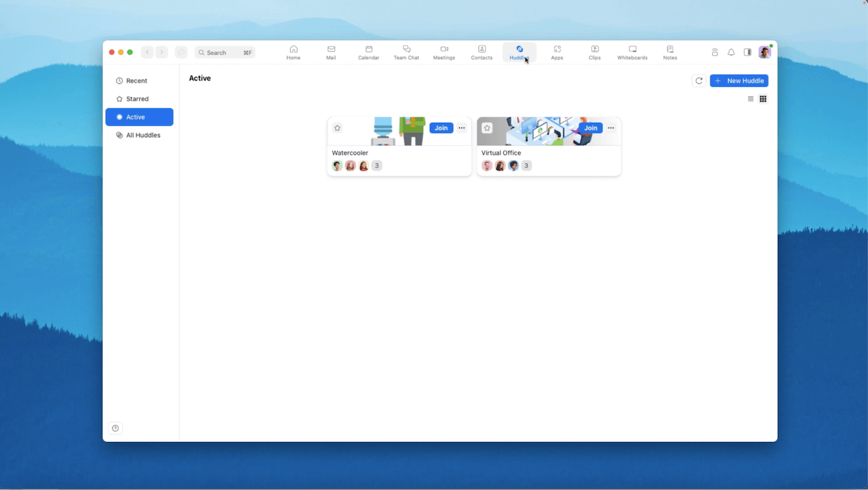
Task: Open the Notes tab
Action: coord(670,52)
